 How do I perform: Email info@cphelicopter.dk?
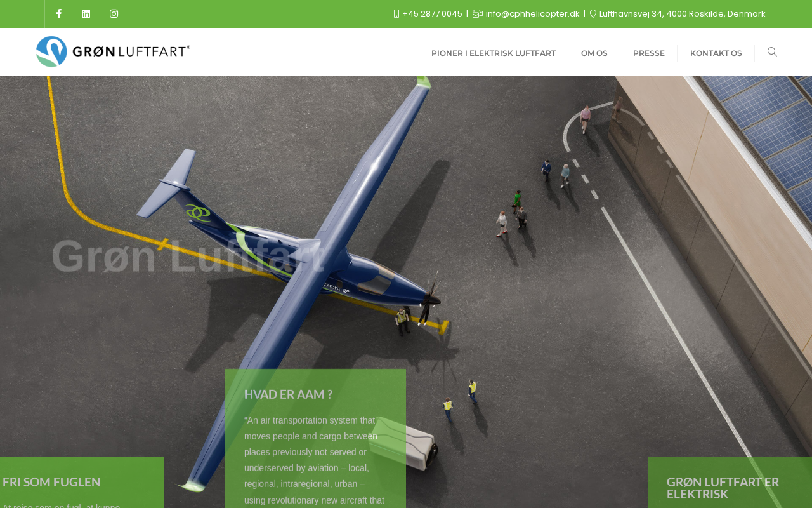[x=533, y=14]
